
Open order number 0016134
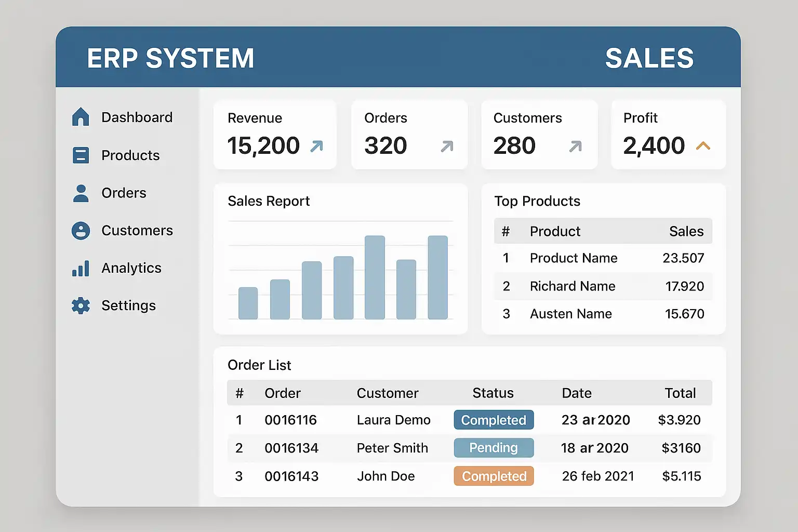[291, 448]
